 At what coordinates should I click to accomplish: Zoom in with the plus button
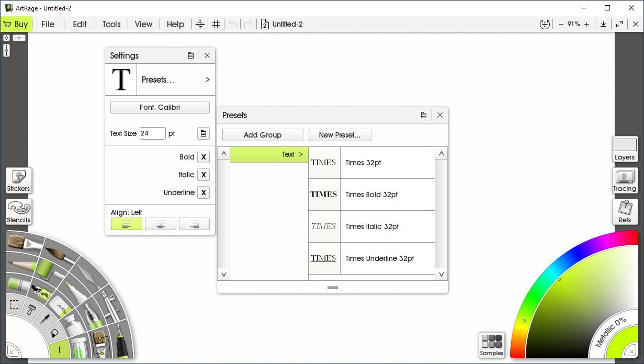[x=586, y=24]
